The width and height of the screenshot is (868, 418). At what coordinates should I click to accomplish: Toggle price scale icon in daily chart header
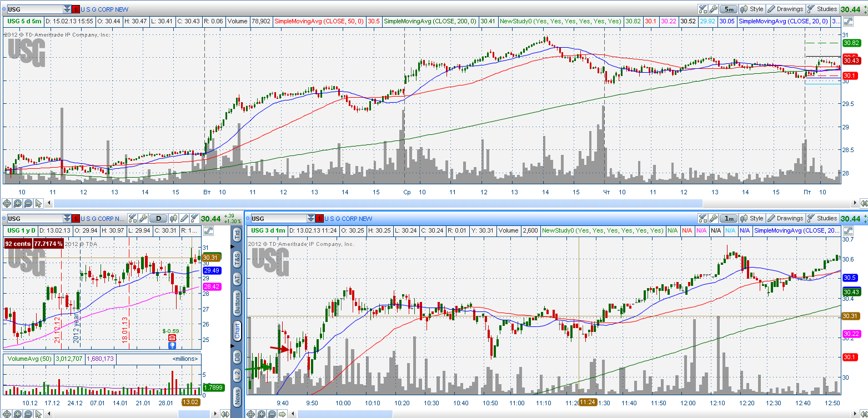point(209,230)
